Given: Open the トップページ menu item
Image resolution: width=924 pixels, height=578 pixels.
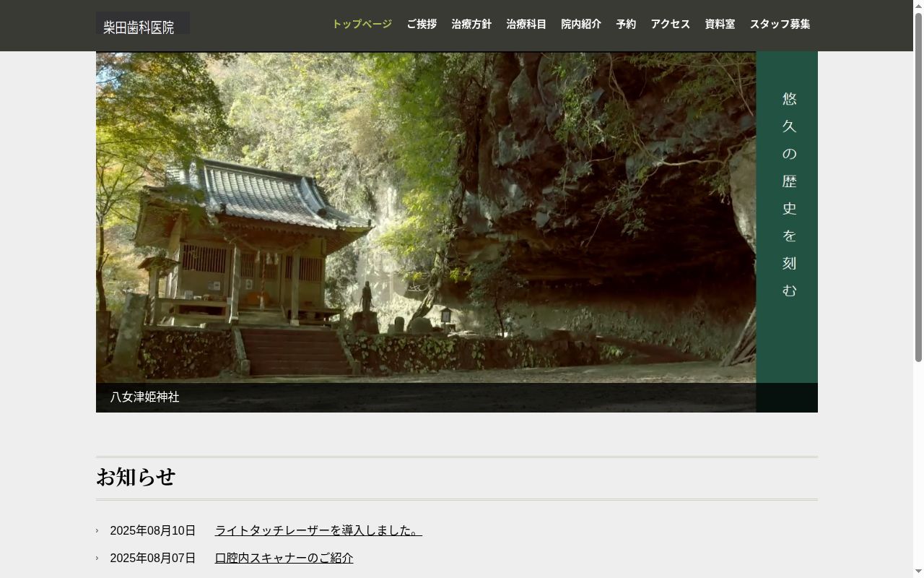Looking at the screenshot, I should pos(362,24).
